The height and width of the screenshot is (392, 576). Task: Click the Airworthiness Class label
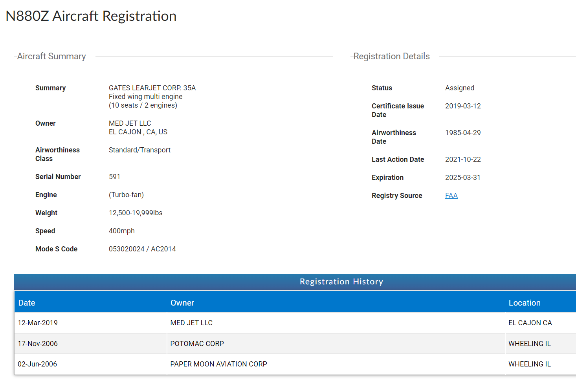[x=57, y=154]
